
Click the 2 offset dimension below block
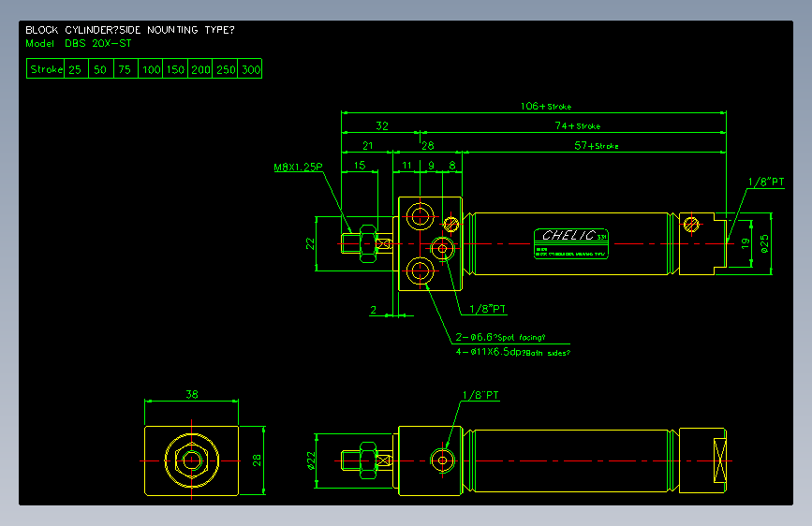(373, 310)
